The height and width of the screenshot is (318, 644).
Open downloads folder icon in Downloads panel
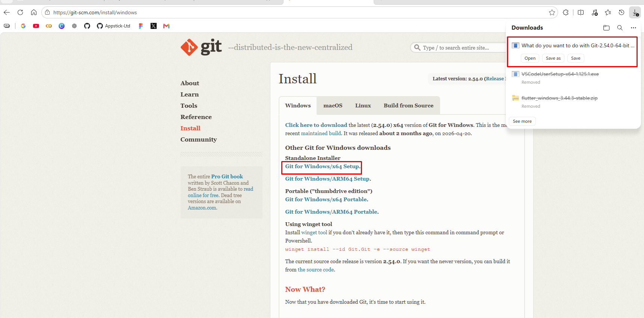[x=606, y=28]
